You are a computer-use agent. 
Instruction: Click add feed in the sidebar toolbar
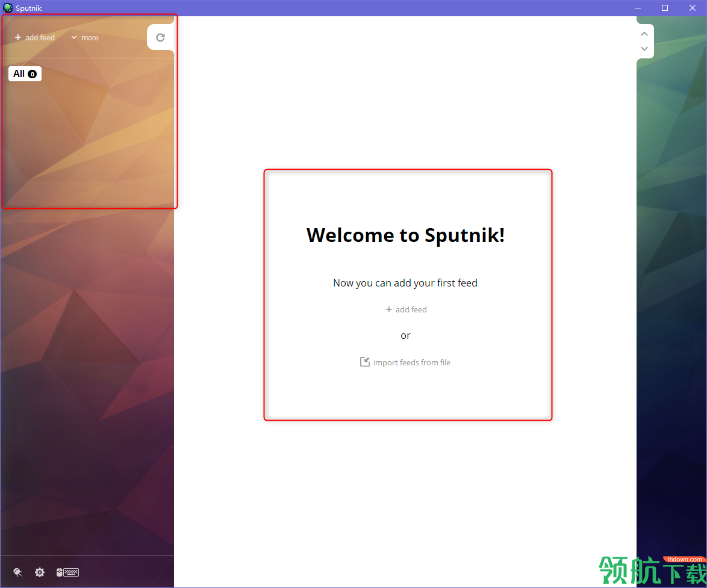coord(35,37)
